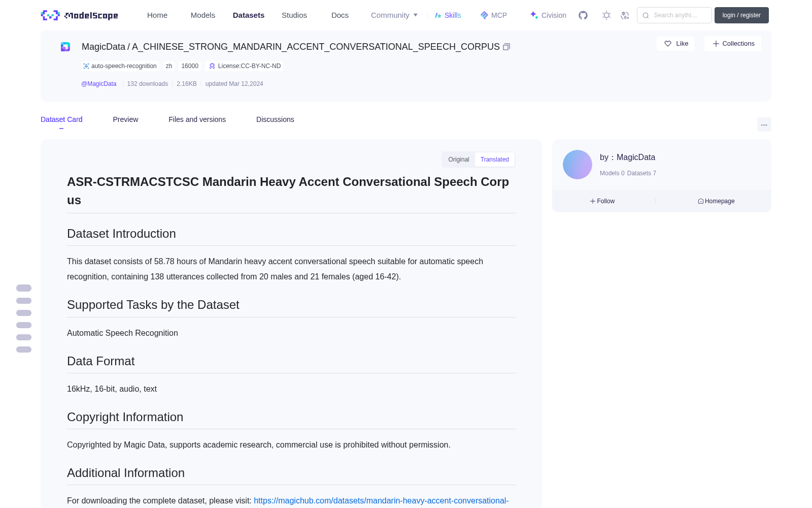Click the "Supported Tasks by the Dataset" heading
This screenshot has height=508, width=812.
(153, 305)
